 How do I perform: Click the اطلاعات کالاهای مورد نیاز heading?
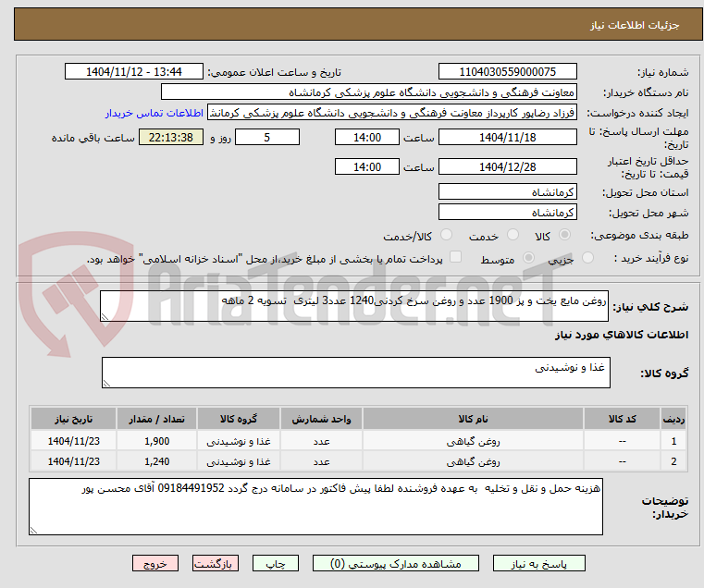pos(622,335)
